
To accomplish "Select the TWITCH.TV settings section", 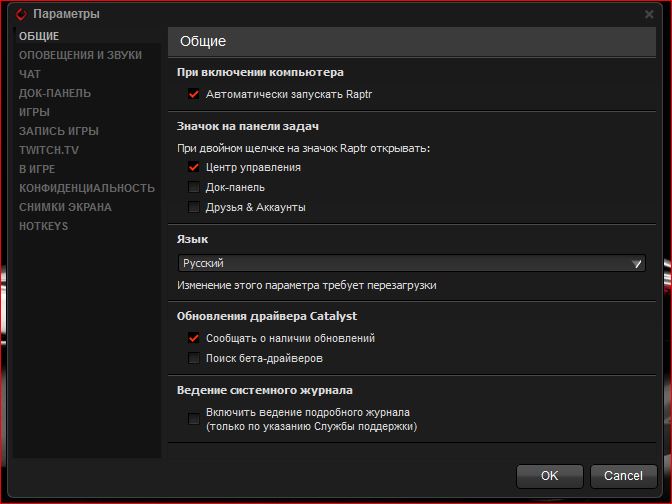I will [49, 150].
